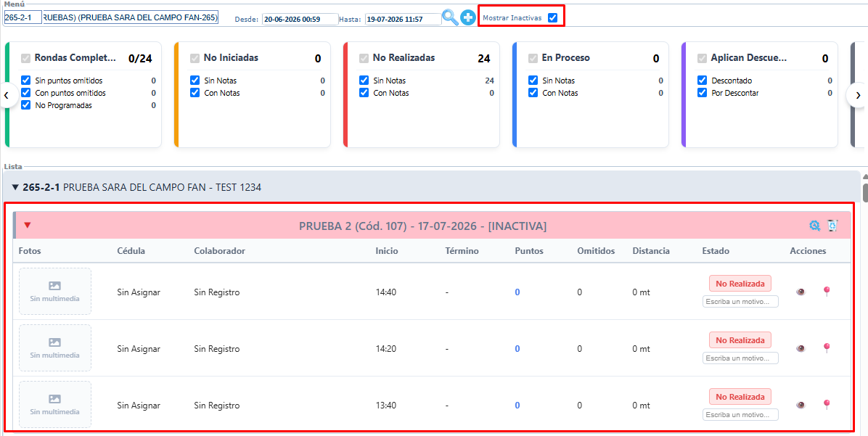Click the Omitidos column header

click(x=596, y=251)
